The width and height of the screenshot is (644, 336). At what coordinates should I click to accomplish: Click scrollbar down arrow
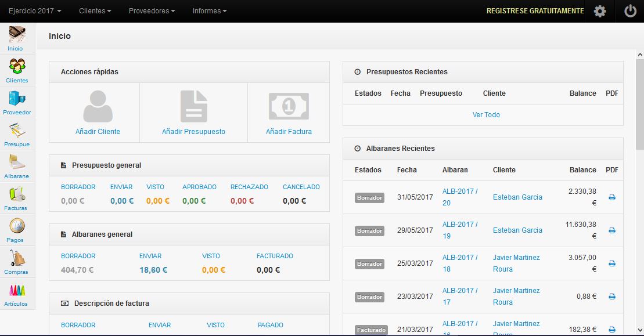tap(640, 330)
